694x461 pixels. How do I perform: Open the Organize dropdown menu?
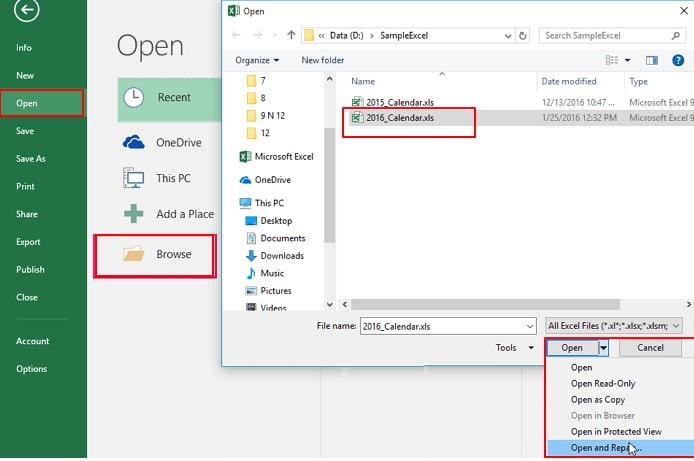click(x=257, y=60)
